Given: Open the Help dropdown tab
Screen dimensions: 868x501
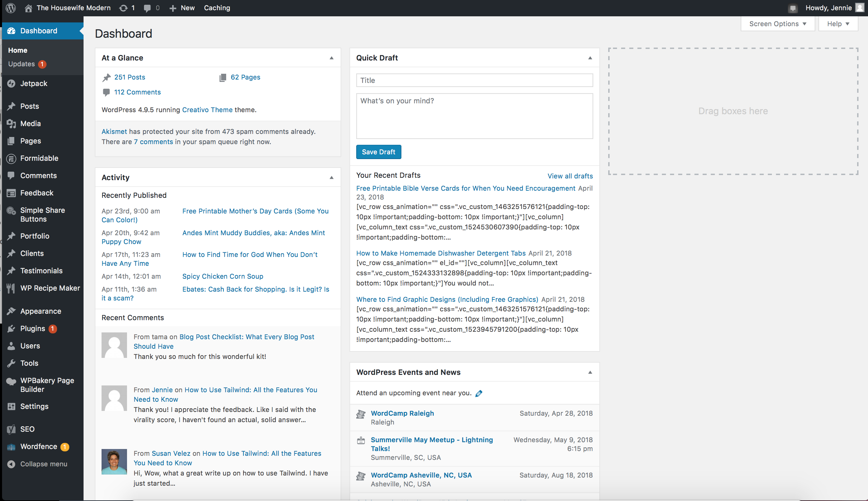Looking at the screenshot, I should pyautogui.click(x=838, y=24).
